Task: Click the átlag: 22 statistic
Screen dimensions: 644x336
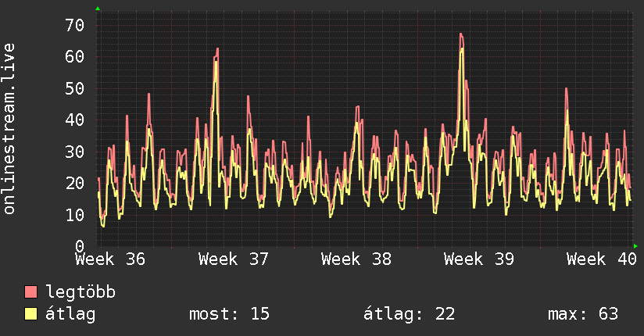Action: tap(409, 314)
